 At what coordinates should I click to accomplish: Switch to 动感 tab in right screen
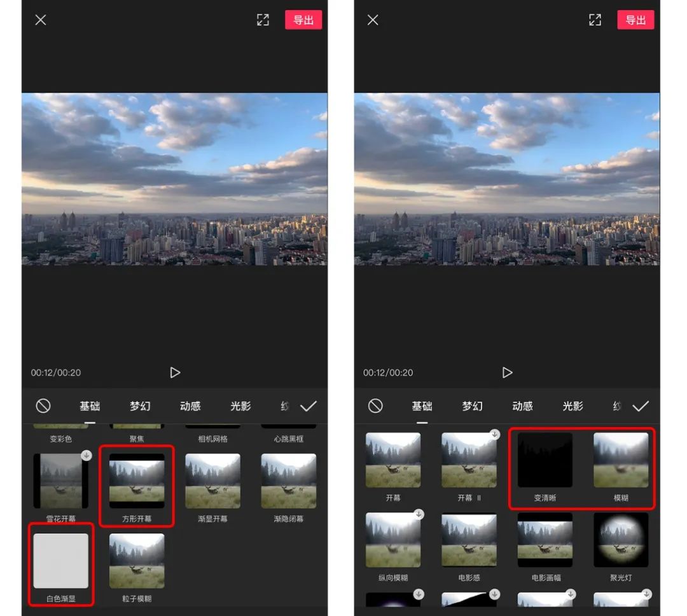pyautogui.click(x=522, y=406)
